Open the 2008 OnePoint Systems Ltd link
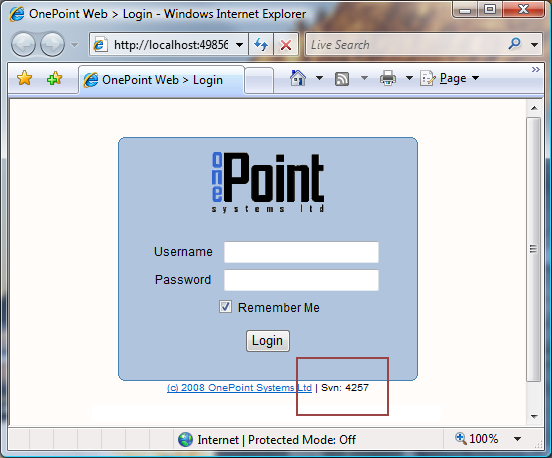Screen dimensions: 552x458 [x=239, y=388]
